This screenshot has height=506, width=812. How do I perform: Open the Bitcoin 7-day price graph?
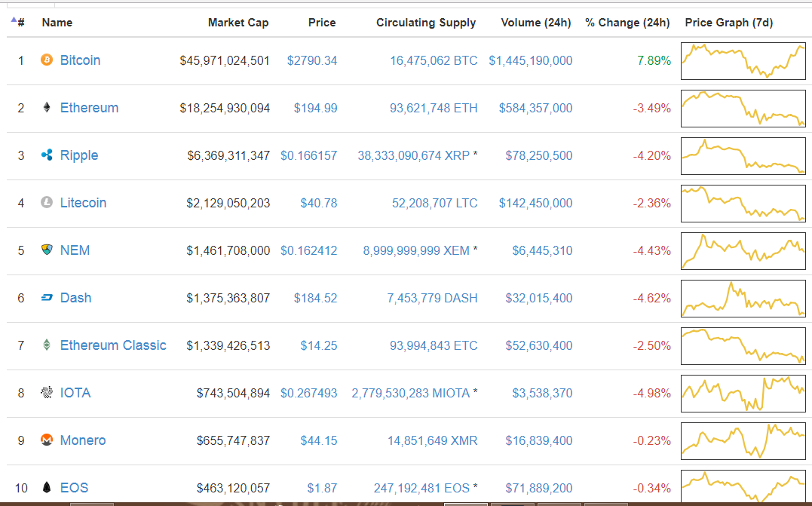point(743,60)
